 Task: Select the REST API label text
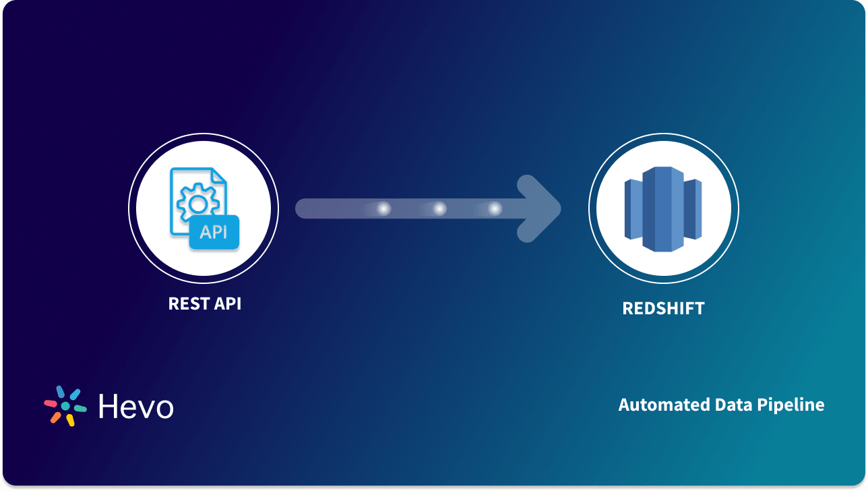205,304
